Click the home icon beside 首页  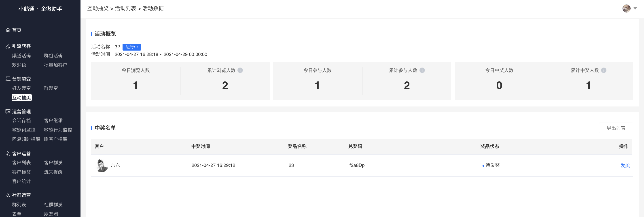click(x=8, y=30)
